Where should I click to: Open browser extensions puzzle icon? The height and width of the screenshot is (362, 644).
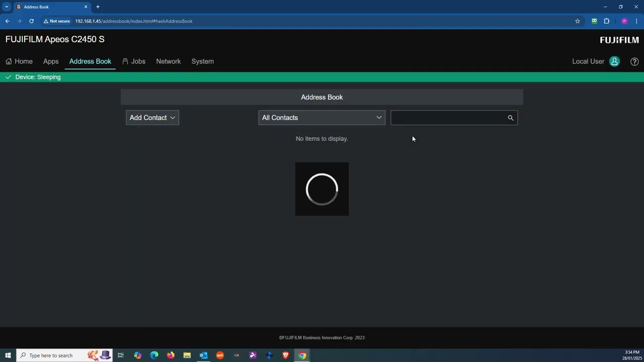coord(606,21)
